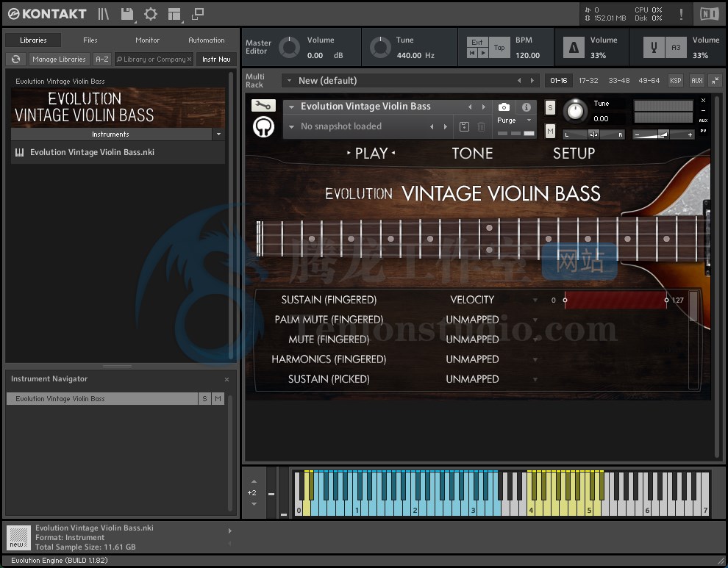
Task: Toggle the AUX button in Multi Rack
Action: (x=697, y=80)
